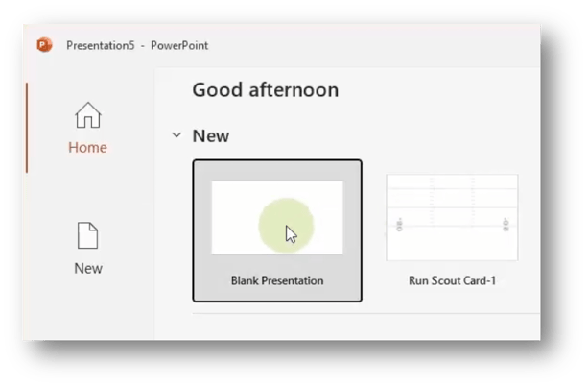Pick the football field preview of Run Scout Card

coord(452,217)
